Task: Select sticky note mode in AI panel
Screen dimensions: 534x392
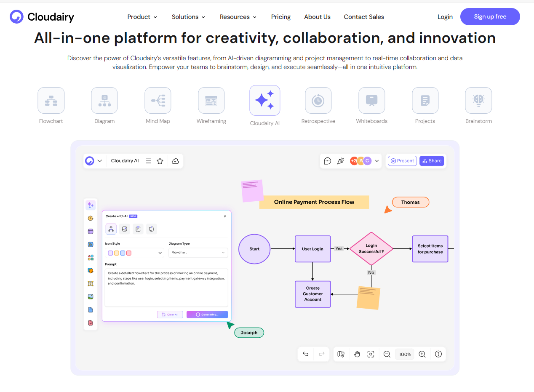Action: point(152,229)
